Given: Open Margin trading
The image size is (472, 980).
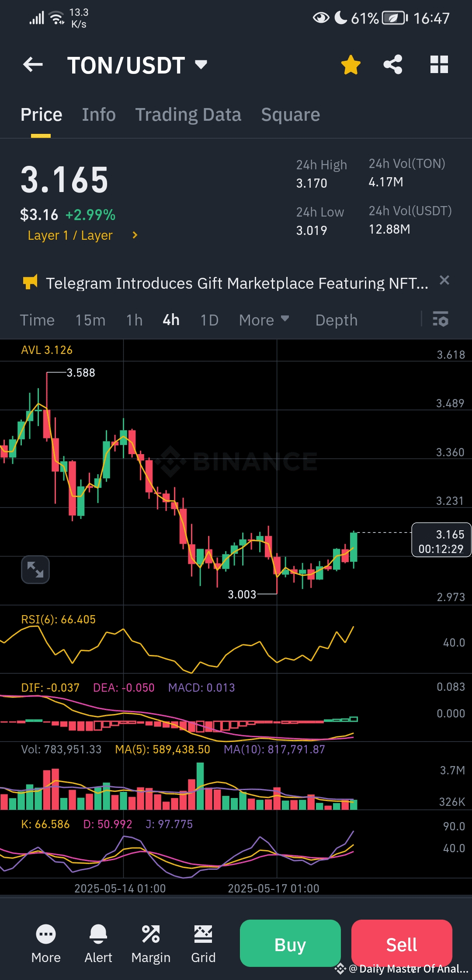Looking at the screenshot, I should 151,944.
